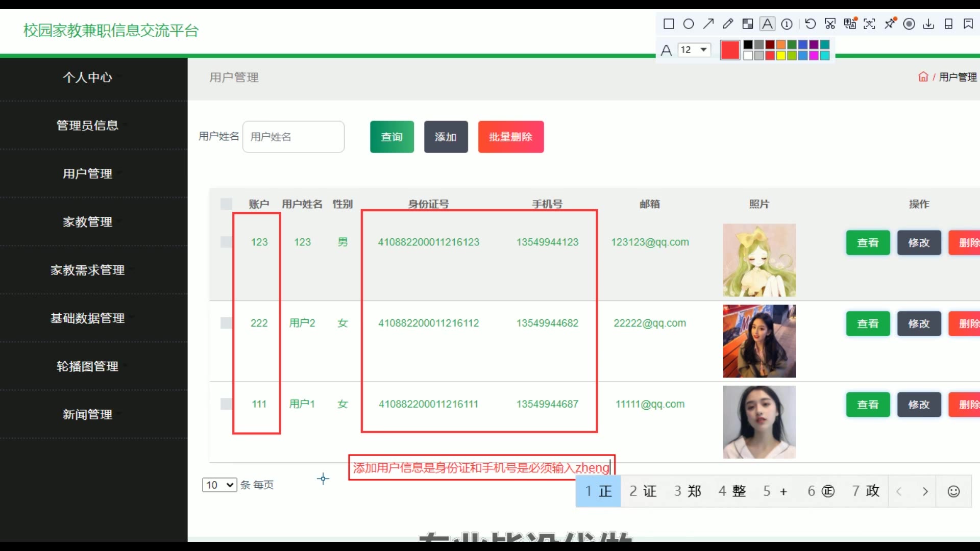Open 家教管理 in the sidebar menu
Viewport: 980px width, 551px height.
pos(87,222)
